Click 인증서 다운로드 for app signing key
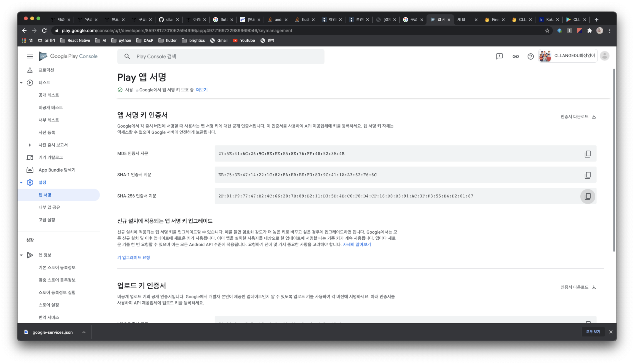634x364 pixels. 578,116
